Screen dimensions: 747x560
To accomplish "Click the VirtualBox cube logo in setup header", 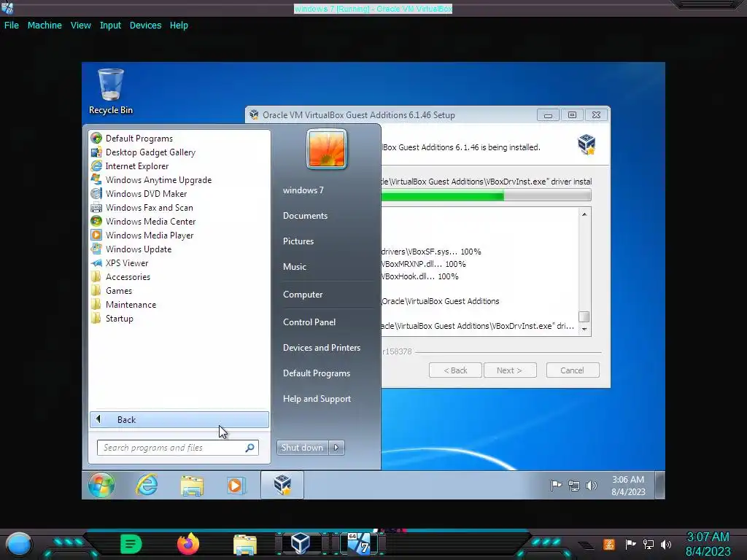I will [x=587, y=144].
